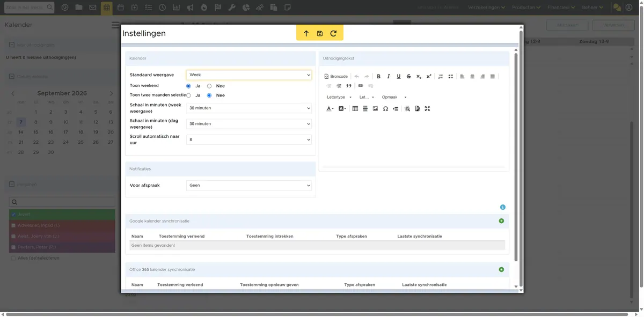Open the Schaal in minuten (dag weergave) dropdown

pyautogui.click(x=249, y=124)
